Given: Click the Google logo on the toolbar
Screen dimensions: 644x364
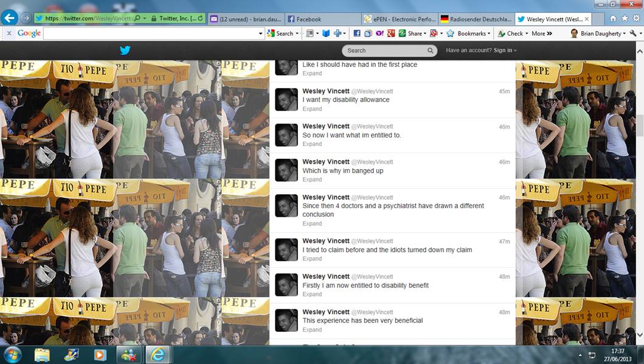Looking at the screenshot, I should (29, 33).
